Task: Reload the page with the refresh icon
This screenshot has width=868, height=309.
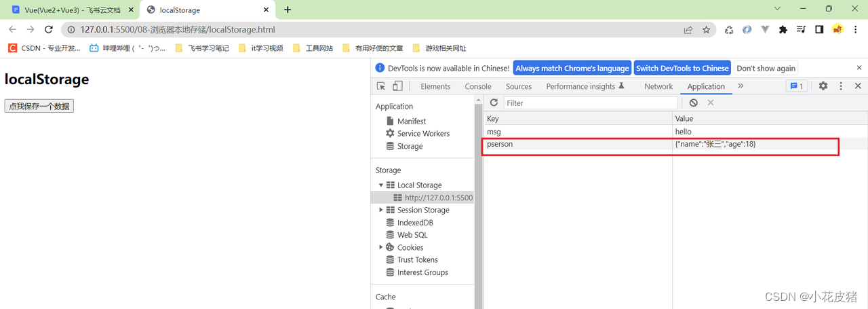Action: point(49,30)
